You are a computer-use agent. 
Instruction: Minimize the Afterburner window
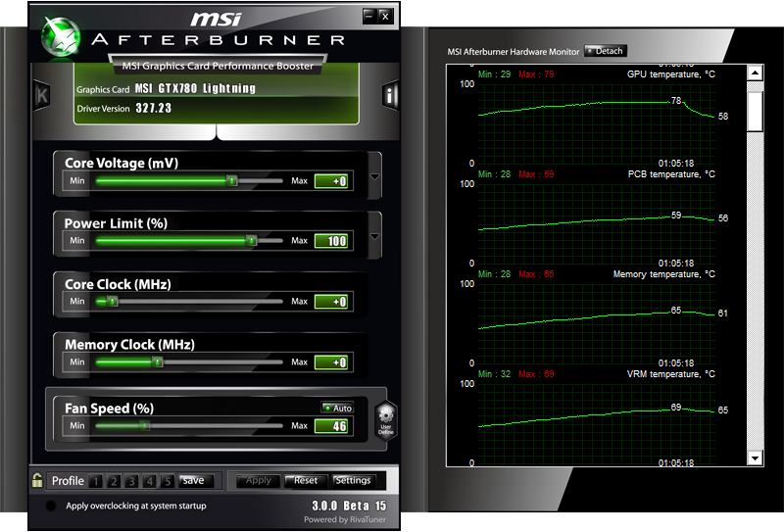pyautogui.click(x=369, y=16)
